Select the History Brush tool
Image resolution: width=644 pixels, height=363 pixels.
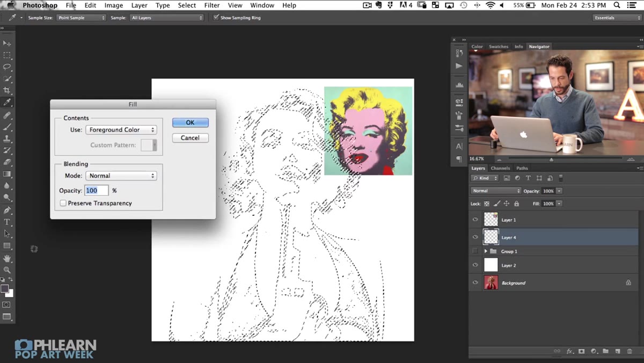pos(7,150)
